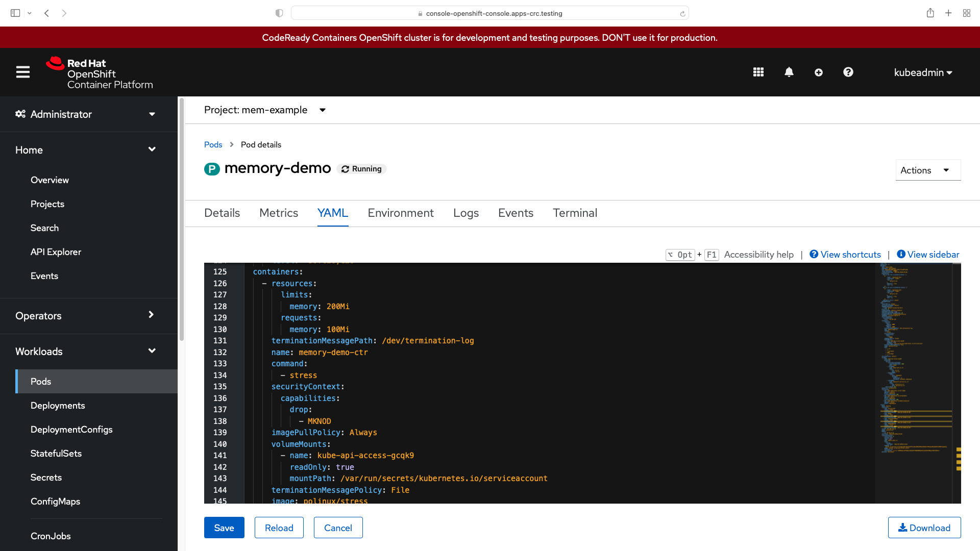Click the sidebar navigation scrollbar
The image size is (980, 551).
(181, 219)
